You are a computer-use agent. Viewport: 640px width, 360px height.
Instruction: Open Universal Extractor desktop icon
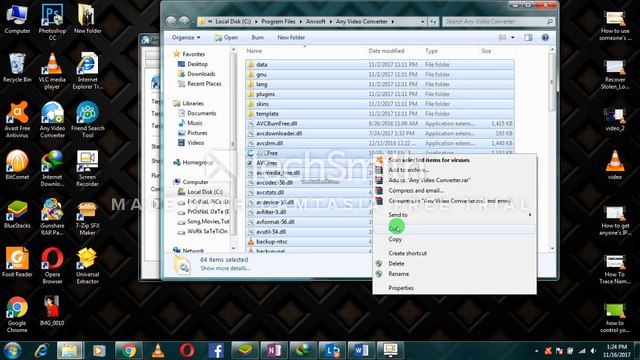pyautogui.click(x=87, y=265)
